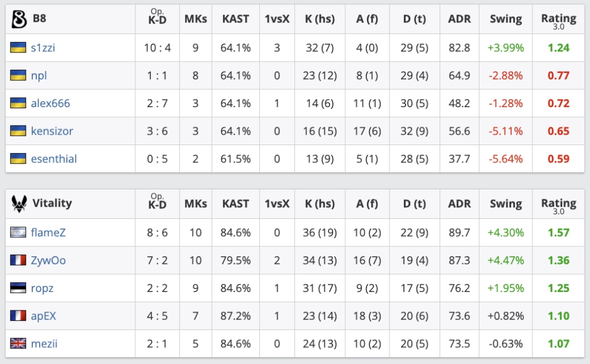
Task: Sort Vitality table by Swing header
Action: (506, 203)
